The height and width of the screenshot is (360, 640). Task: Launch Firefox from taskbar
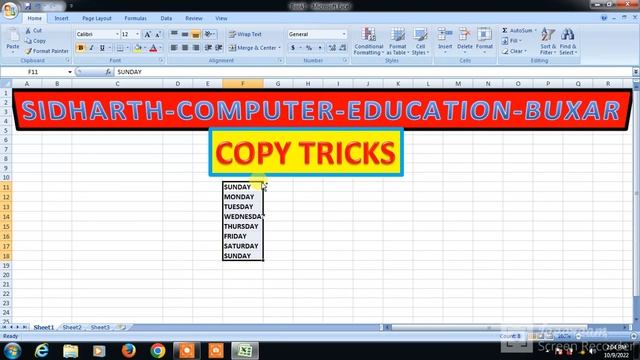coord(129,351)
